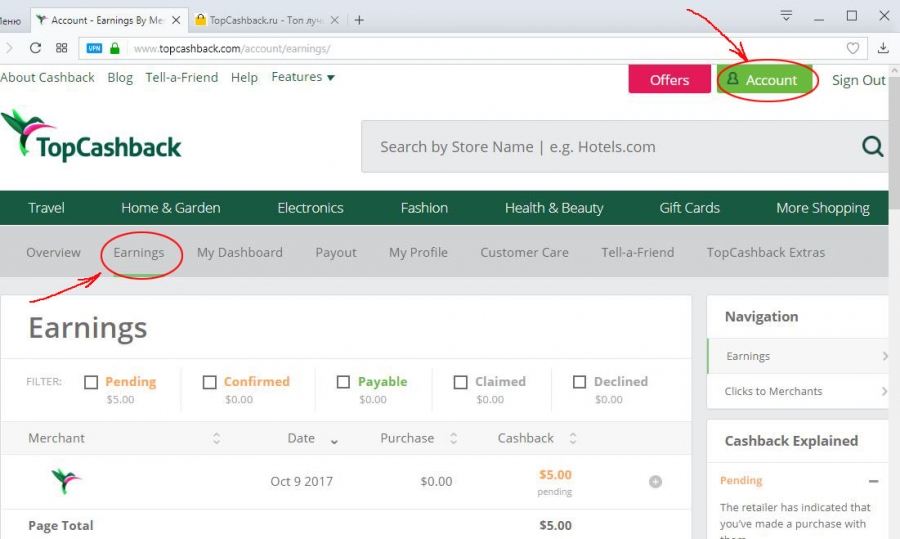Sort by Cashback column arrows
900x539 pixels.
[x=573, y=439]
